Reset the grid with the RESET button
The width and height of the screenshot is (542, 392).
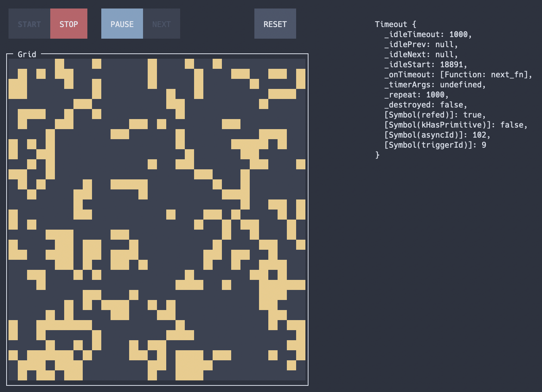point(275,24)
